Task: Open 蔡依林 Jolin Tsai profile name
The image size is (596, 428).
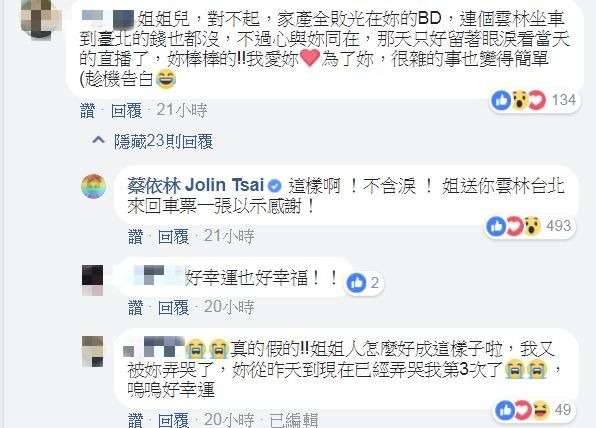Action: pos(195,185)
